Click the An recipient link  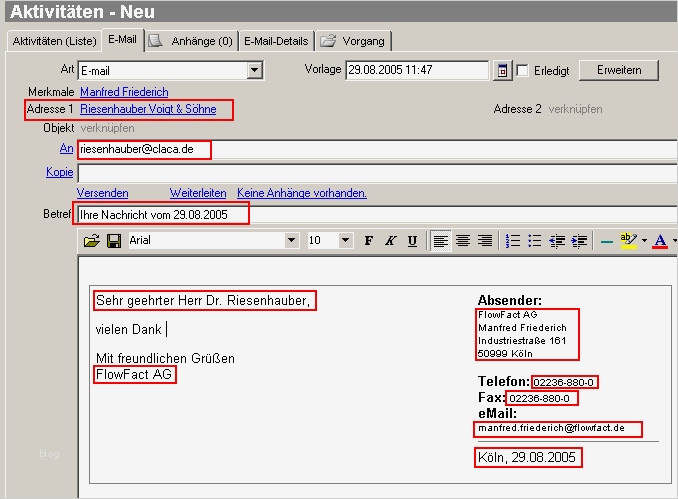click(66, 148)
